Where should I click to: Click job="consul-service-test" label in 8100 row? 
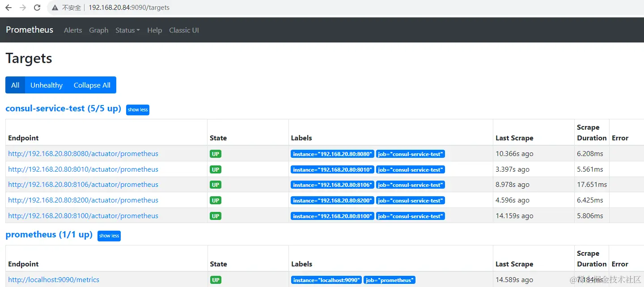(411, 216)
